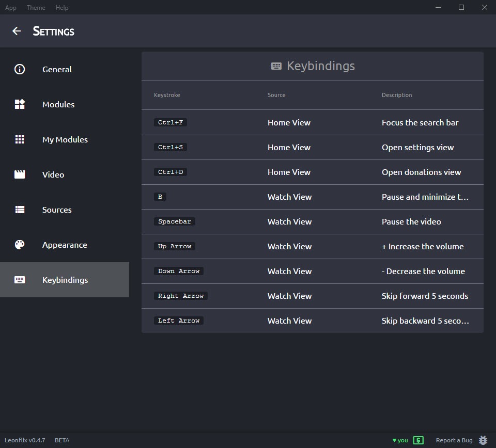Click the Appearance palette icon
This screenshot has width=496, height=448.
click(x=20, y=245)
